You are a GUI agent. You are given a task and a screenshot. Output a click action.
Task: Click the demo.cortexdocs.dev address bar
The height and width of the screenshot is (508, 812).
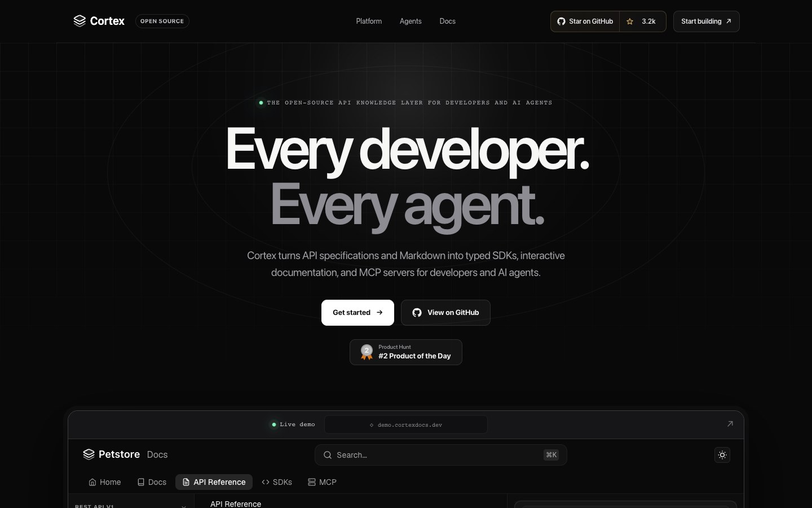click(406, 424)
